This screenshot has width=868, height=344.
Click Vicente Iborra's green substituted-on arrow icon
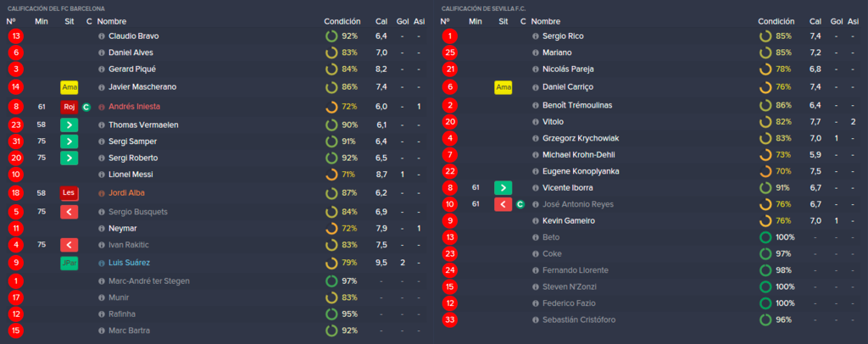(x=504, y=188)
